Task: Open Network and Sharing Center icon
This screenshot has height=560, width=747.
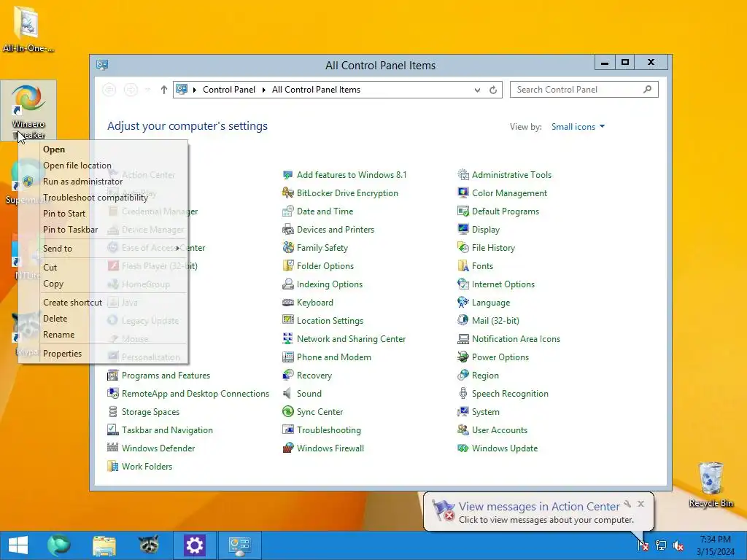Action: click(287, 338)
